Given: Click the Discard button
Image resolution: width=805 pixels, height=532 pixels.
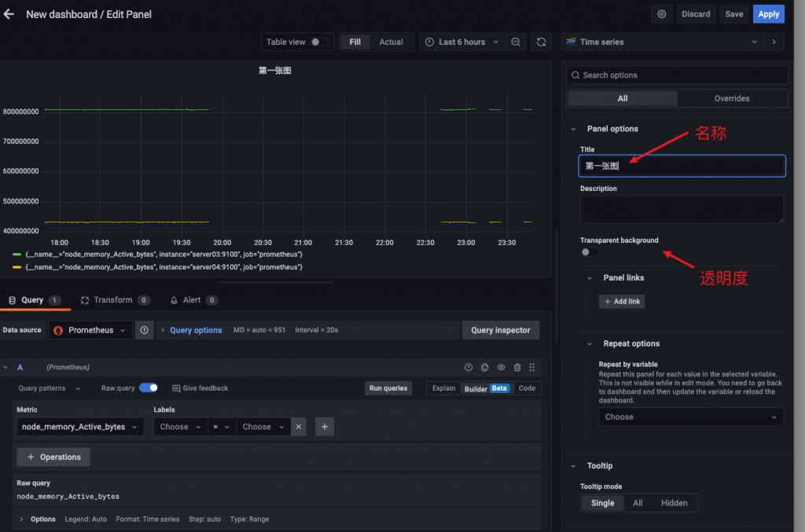Looking at the screenshot, I should point(696,14).
